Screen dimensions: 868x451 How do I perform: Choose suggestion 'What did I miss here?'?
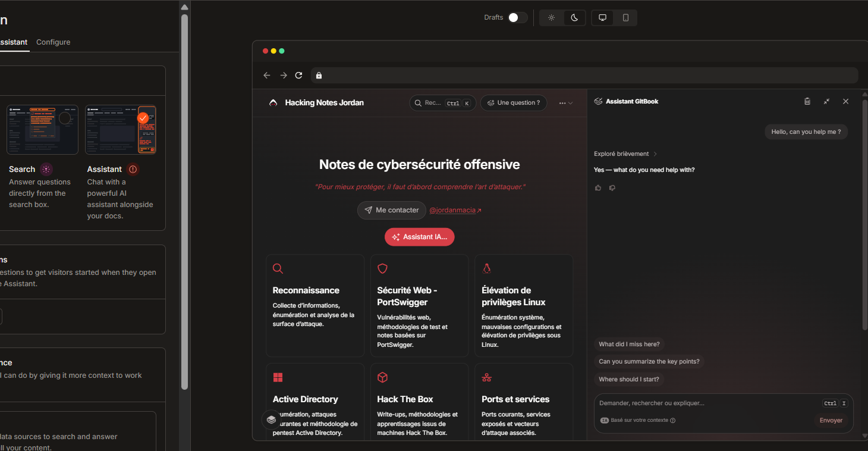tap(629, 344)
